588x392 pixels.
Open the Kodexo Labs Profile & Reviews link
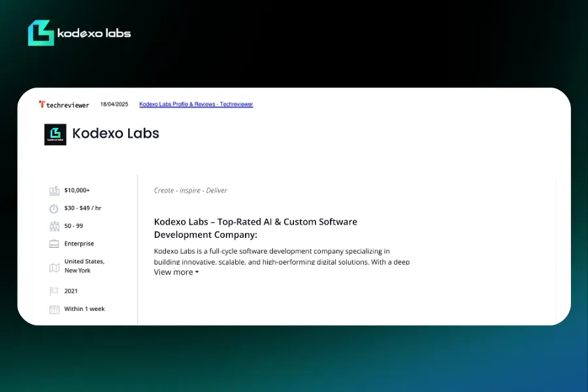(x=196, y=105)
